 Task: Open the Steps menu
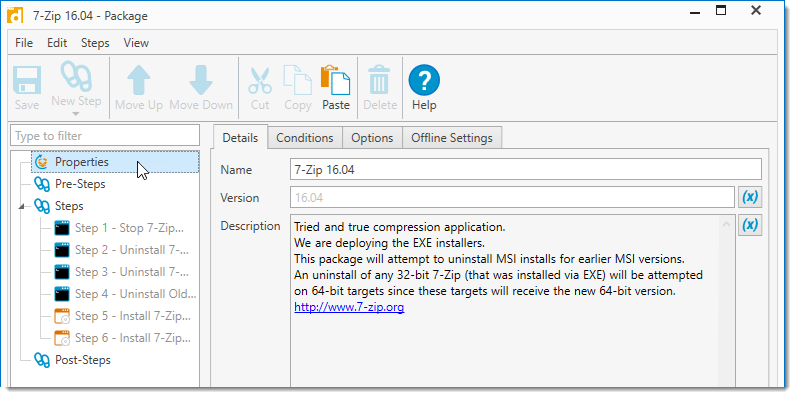[95, 43]
